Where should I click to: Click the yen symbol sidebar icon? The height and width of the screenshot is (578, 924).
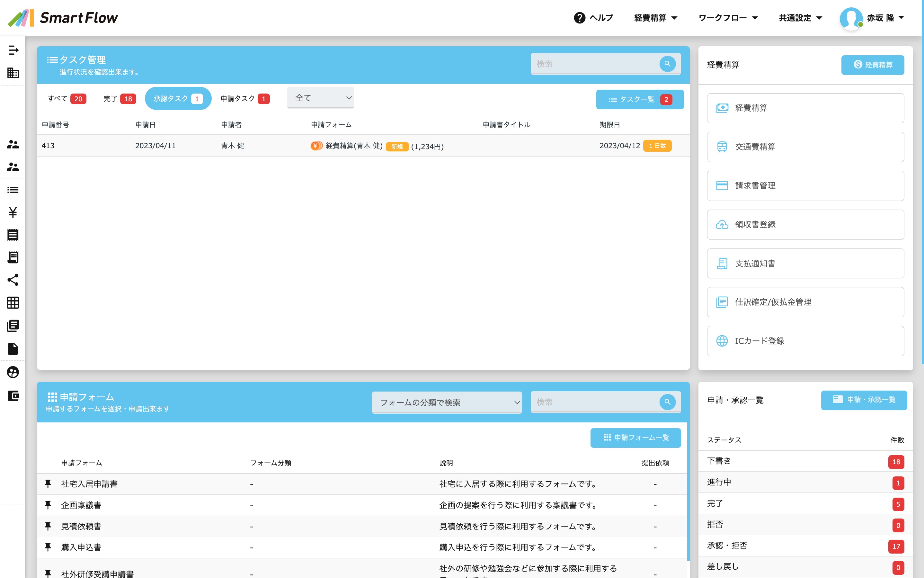(x=13, y=212)
